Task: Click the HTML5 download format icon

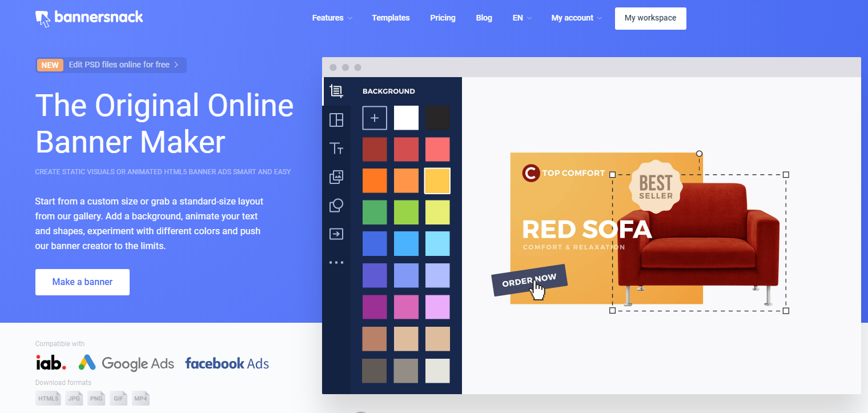Action: [x=48, y=398]
